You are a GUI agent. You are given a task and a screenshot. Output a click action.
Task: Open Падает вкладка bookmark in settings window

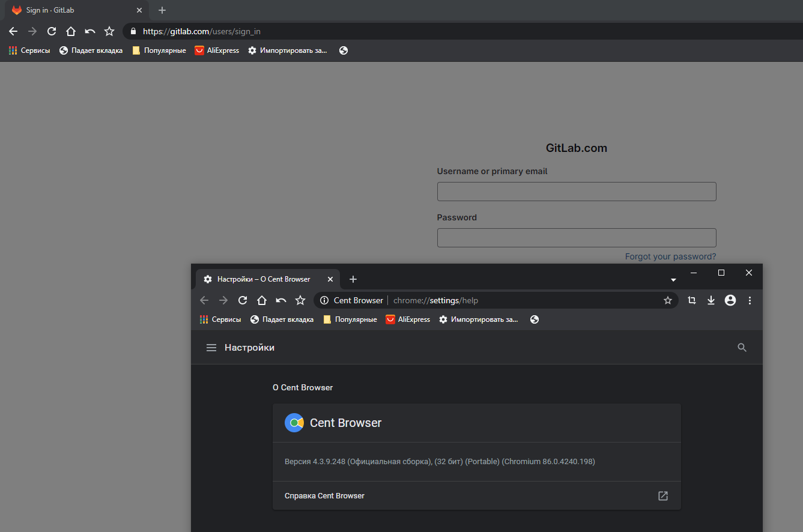coord(282,319)
